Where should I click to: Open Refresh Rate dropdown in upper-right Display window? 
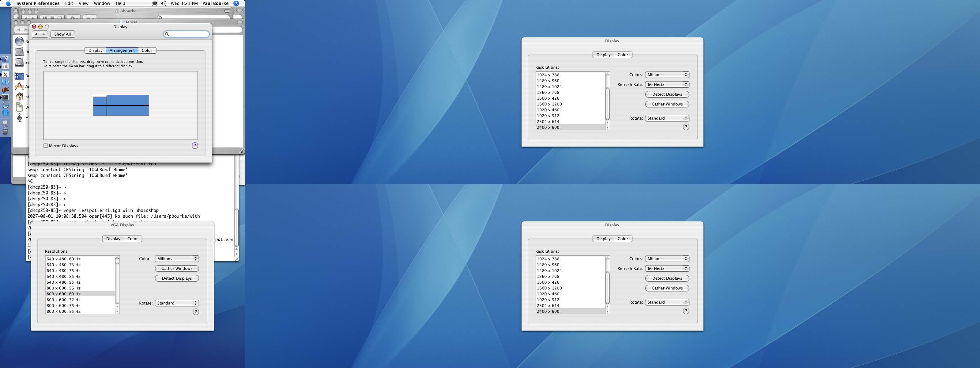pos(667,85)
